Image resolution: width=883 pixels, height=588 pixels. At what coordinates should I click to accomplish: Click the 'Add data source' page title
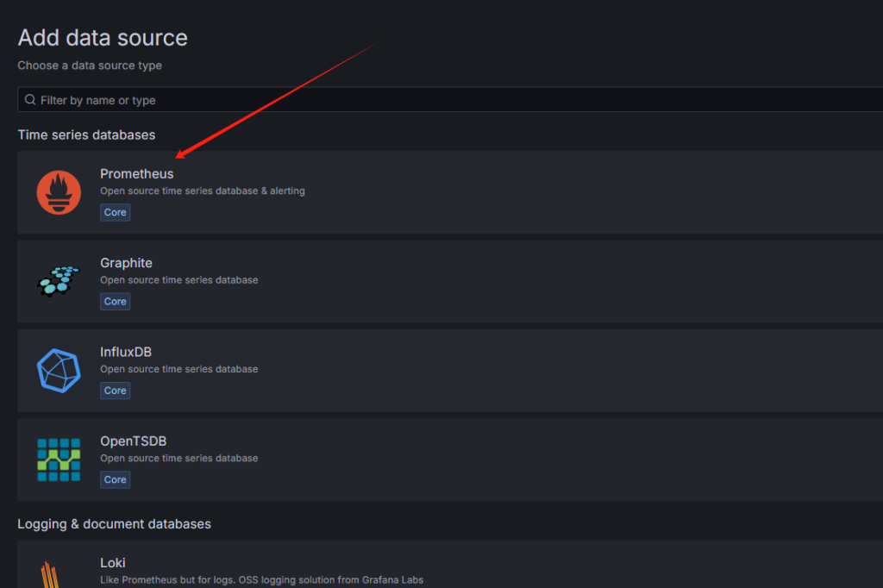coord(103,38)
